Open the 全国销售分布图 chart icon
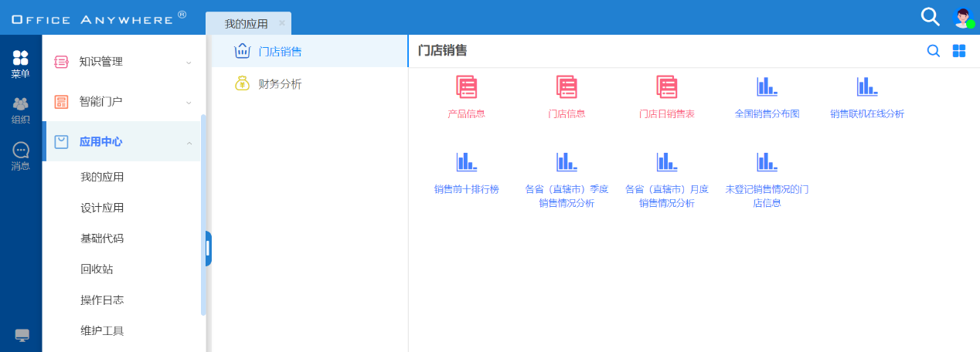Screen dimensions: 980x352 click(x=767, y=87)
